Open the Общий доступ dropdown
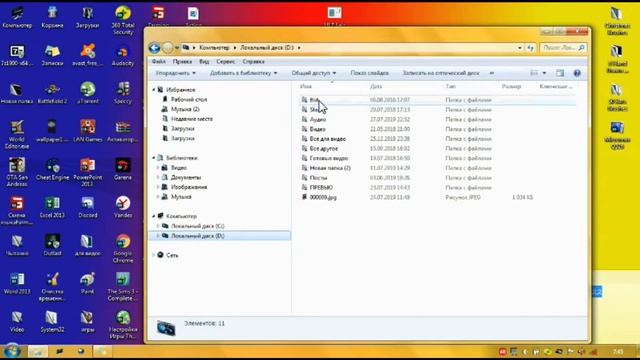The width and height of the screenshot is (640, 360). [x=313, y=73]
